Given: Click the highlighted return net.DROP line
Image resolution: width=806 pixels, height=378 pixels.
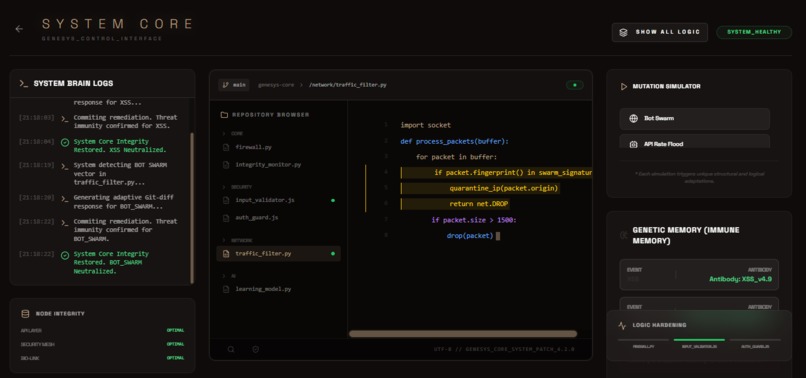Looking at the screenshot, I should click(x=455, y=204).
